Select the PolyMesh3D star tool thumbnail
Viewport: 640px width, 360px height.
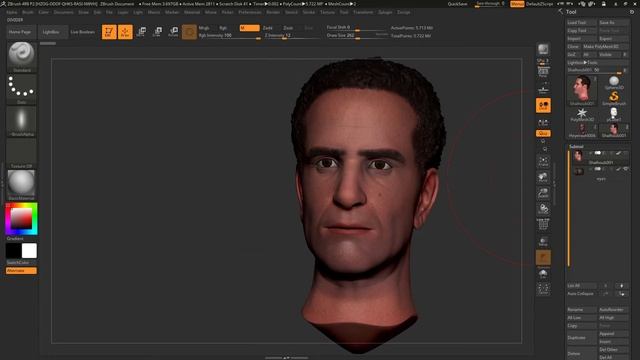[582, 115]
